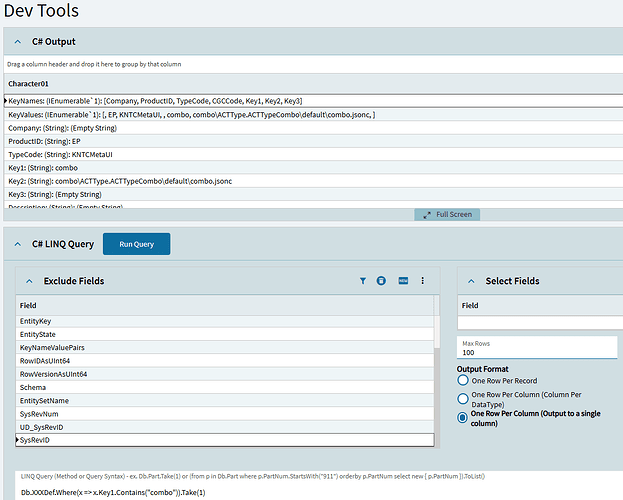Select the 'EntitySetName' excluded field row
The image size is (623, 500).
225,401
